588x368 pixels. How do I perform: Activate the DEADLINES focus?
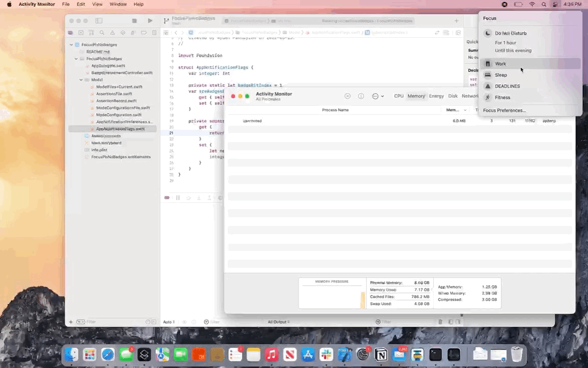coord(530,86)
